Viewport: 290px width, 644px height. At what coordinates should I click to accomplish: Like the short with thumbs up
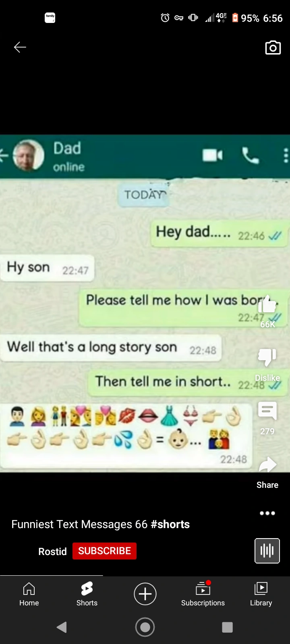(x=267, y=304)
